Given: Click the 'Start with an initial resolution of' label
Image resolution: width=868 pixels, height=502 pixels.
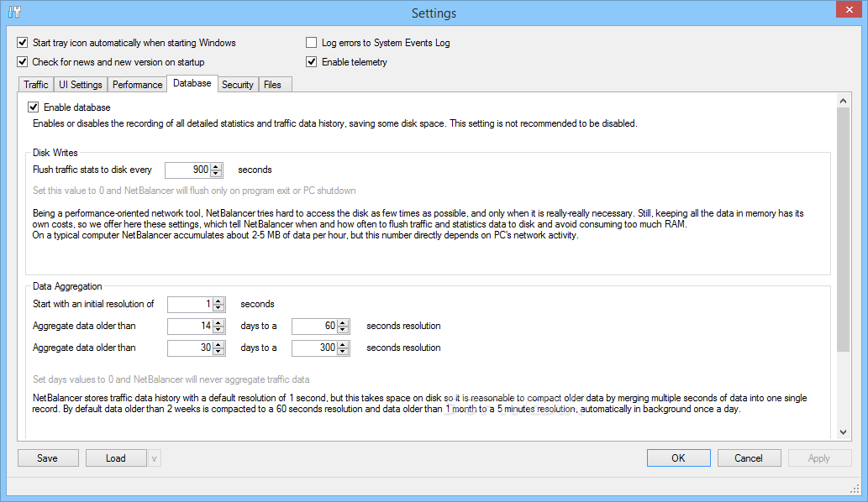Looking at the screenshot, I should (93, 304).
